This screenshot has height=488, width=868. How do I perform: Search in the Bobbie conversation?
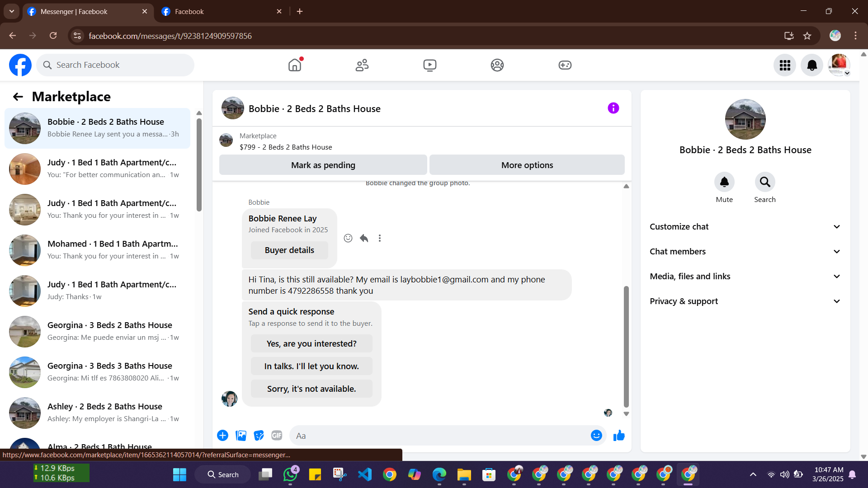[x=765, y=182]
